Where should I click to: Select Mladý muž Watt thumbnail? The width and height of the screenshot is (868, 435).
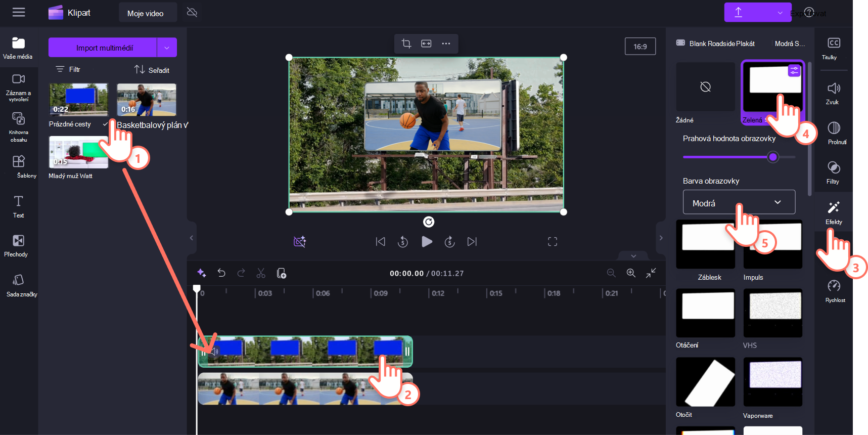click(78, 152)
